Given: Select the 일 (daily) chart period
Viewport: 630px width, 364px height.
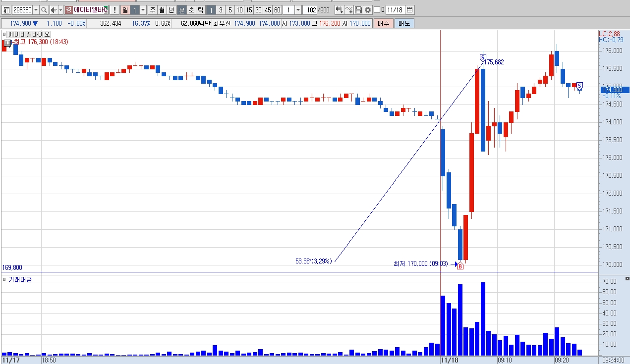Looking at the screenshot, I should point(125,10).
